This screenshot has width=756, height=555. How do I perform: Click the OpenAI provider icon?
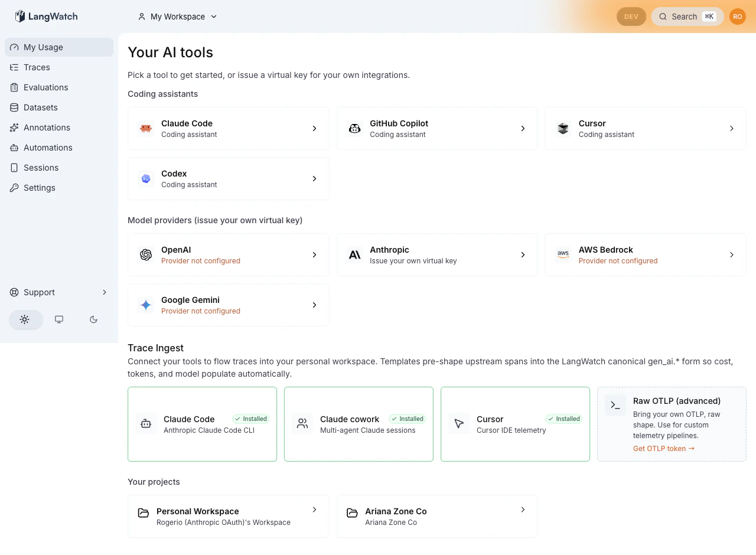click(x=146, y=254)
